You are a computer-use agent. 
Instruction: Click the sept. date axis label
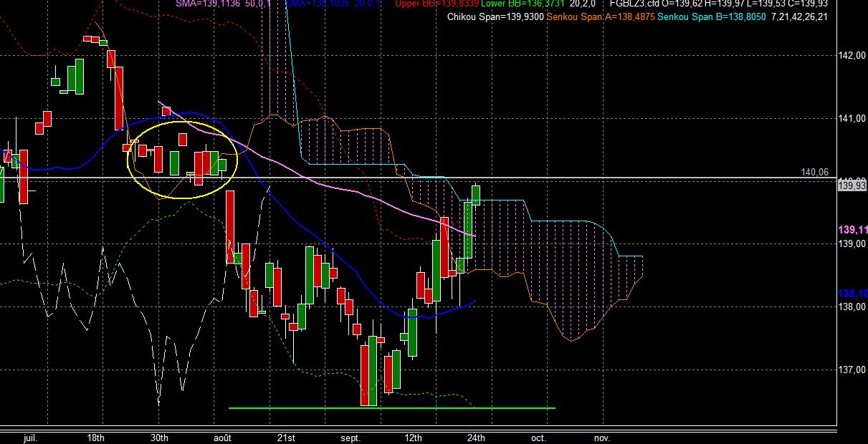click(x=350, y=438)
